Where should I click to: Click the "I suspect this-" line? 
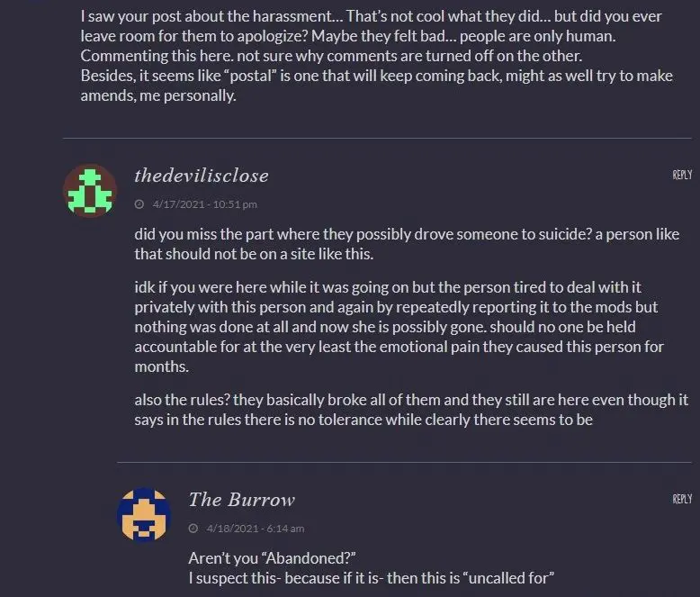[x=381, y=578]
